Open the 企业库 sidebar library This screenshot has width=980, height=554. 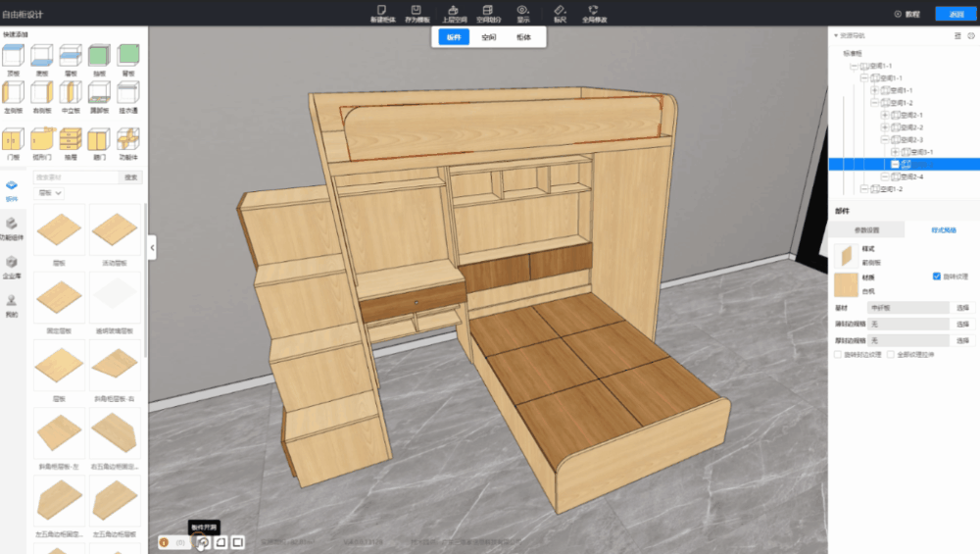point(12,268)
